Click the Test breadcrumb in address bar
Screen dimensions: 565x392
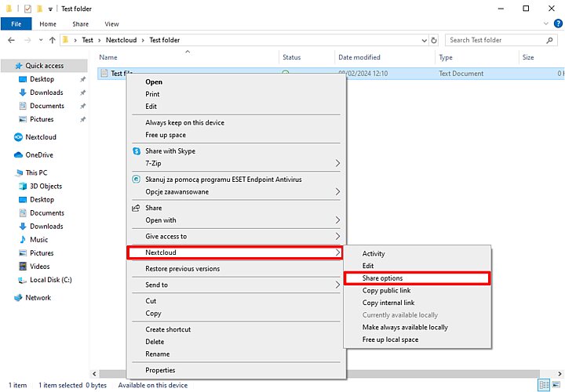point(87,40)
